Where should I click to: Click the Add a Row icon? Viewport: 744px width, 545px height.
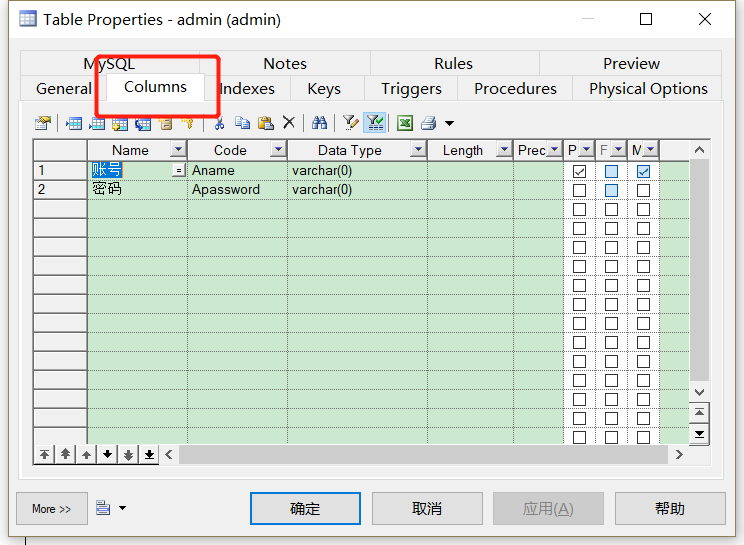point(97,123)
